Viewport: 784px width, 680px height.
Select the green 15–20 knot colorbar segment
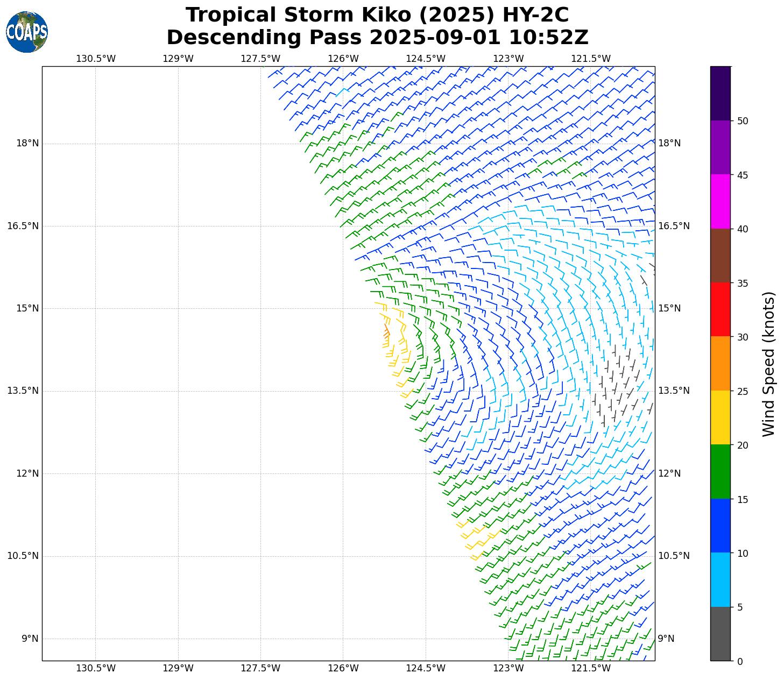coord(720,471)
